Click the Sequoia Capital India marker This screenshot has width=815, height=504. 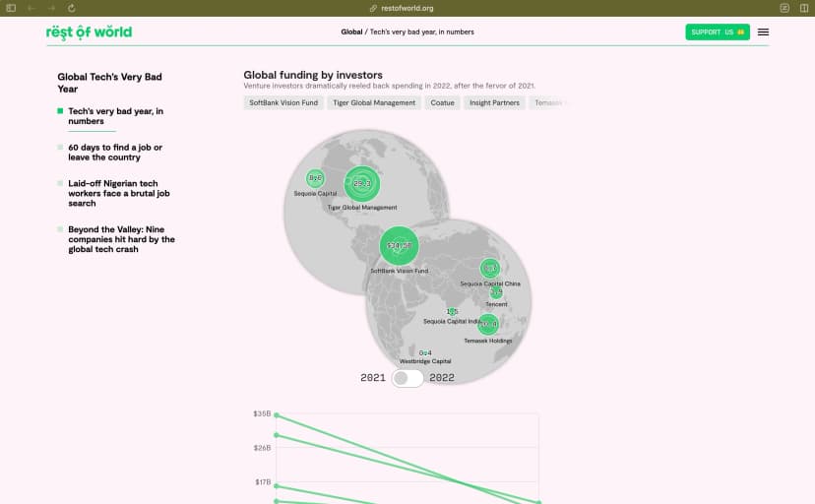452,312
